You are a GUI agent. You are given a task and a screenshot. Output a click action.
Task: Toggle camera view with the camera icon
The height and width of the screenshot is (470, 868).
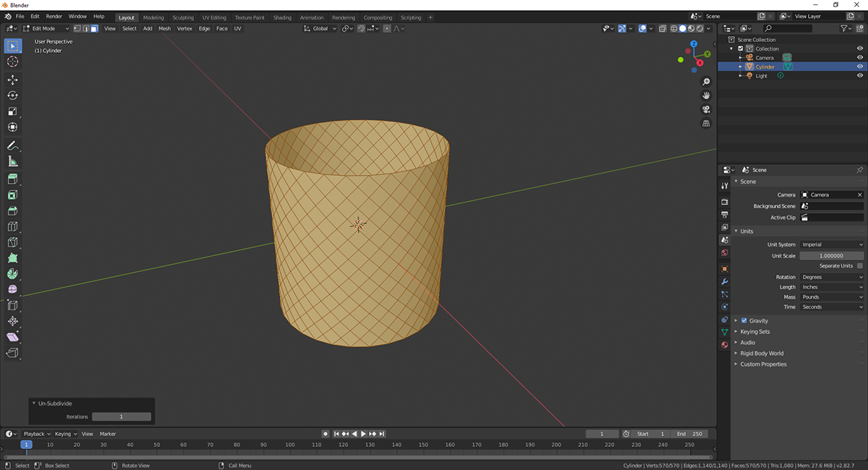[706, 109]
